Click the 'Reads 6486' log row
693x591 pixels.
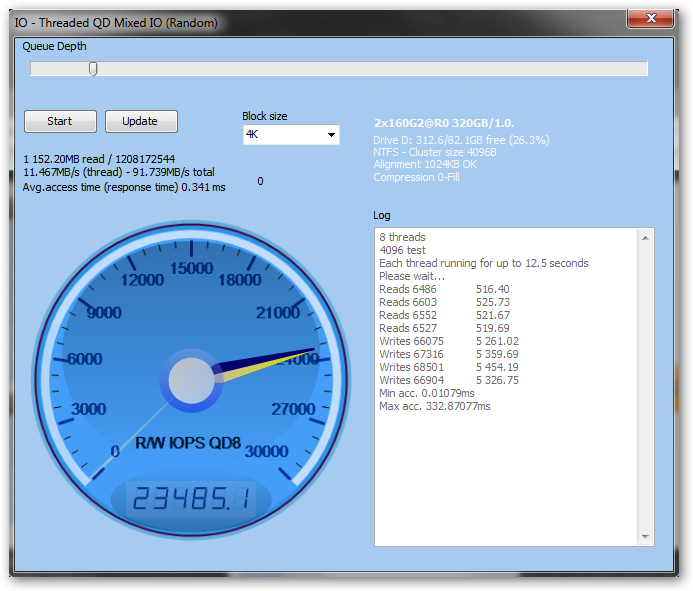tap(444, 289)
